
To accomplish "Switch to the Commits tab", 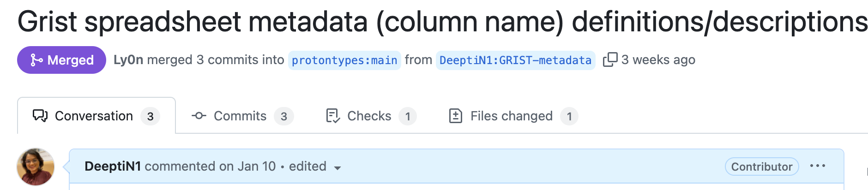I will pyautogui.click(x=242, y=116).
